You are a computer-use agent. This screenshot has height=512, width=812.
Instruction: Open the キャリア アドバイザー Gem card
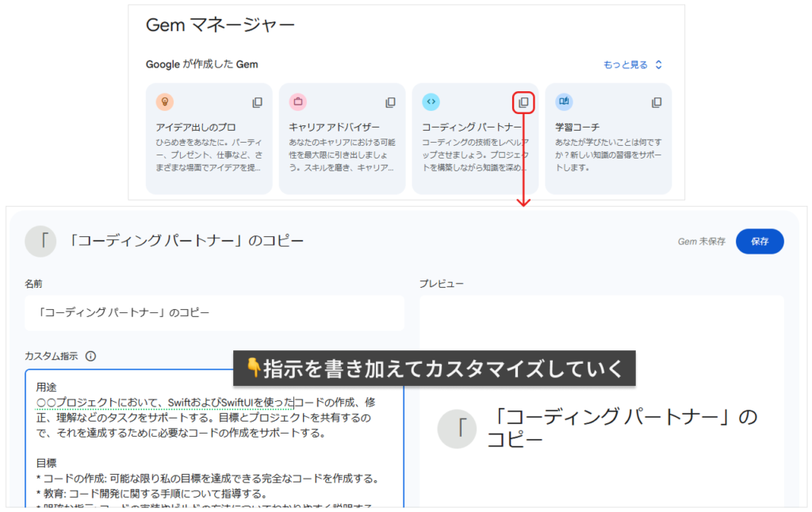coord(342,151)
